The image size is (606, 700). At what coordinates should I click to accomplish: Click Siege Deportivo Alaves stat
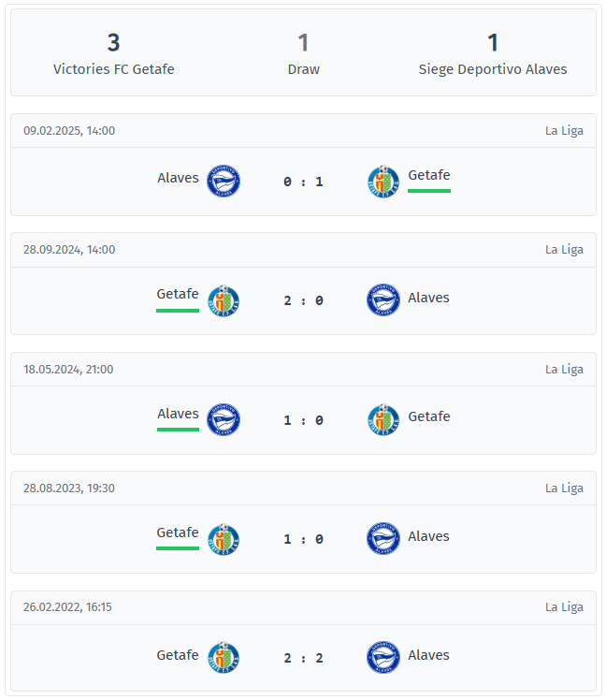click(493, 54)
